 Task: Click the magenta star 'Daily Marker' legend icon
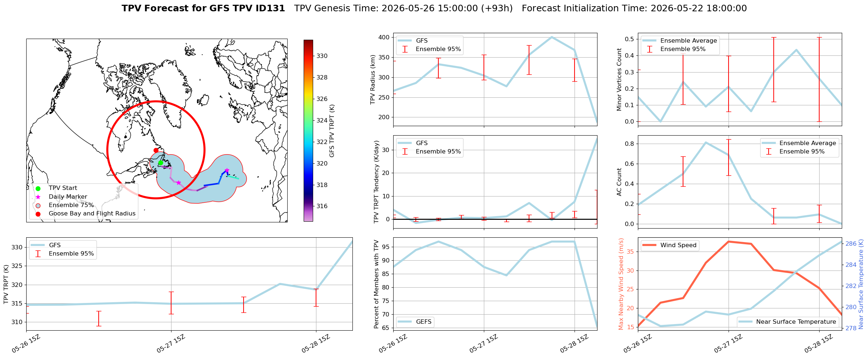(x=38, y=197)
